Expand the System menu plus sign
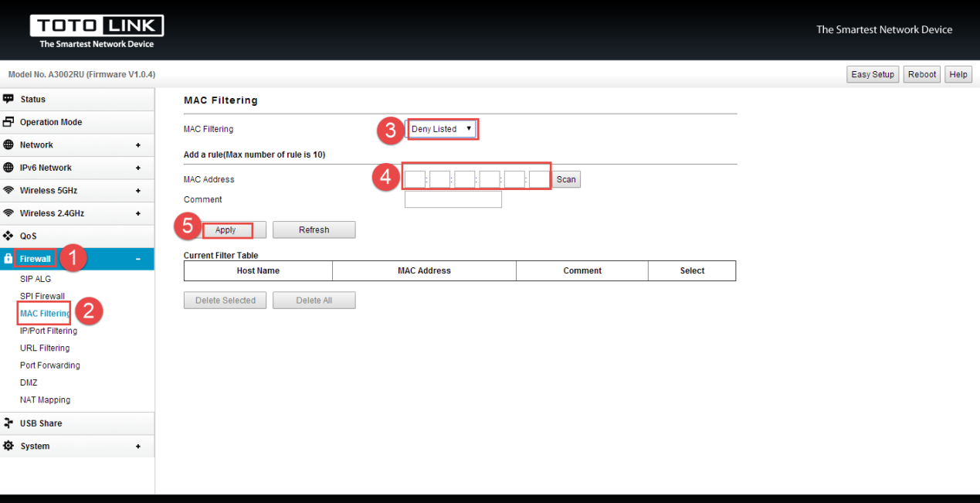The image size is (980, 503). 138,447
